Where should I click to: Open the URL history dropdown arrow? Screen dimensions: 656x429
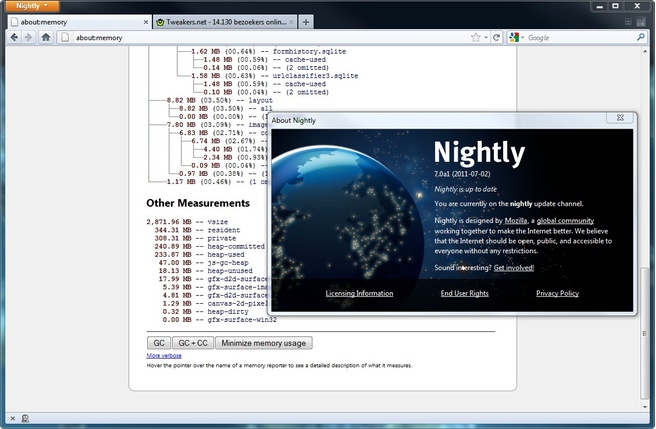click(486, 38)
